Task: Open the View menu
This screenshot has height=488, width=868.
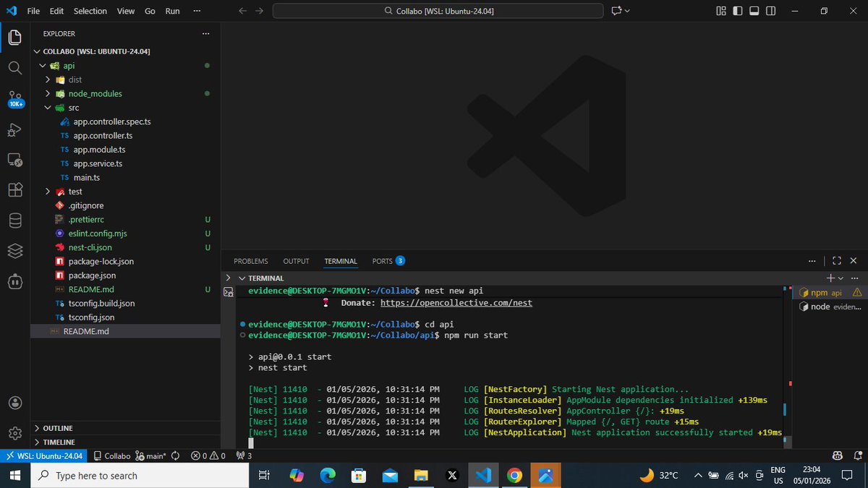Action: pyautogui.click(x=126, y=11)
